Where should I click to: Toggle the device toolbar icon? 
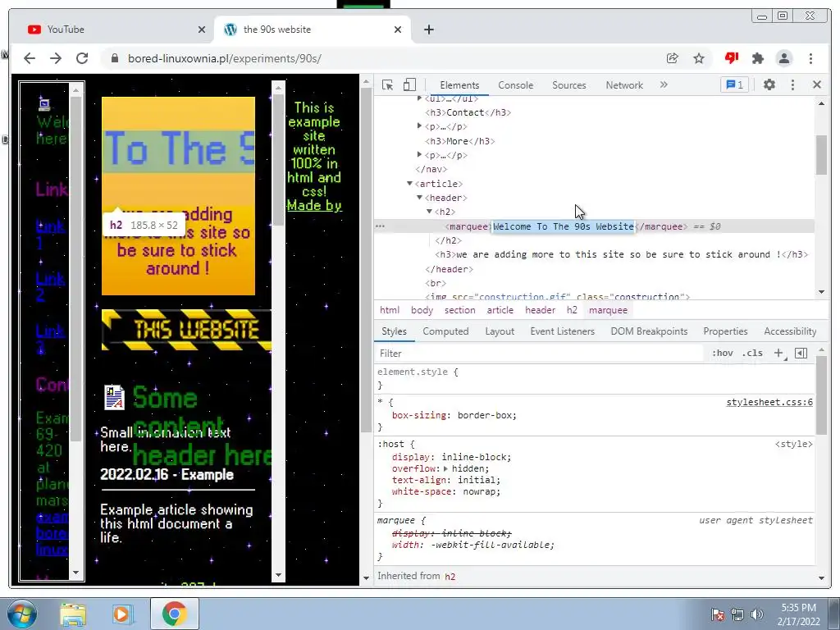(x=409, y=84)
